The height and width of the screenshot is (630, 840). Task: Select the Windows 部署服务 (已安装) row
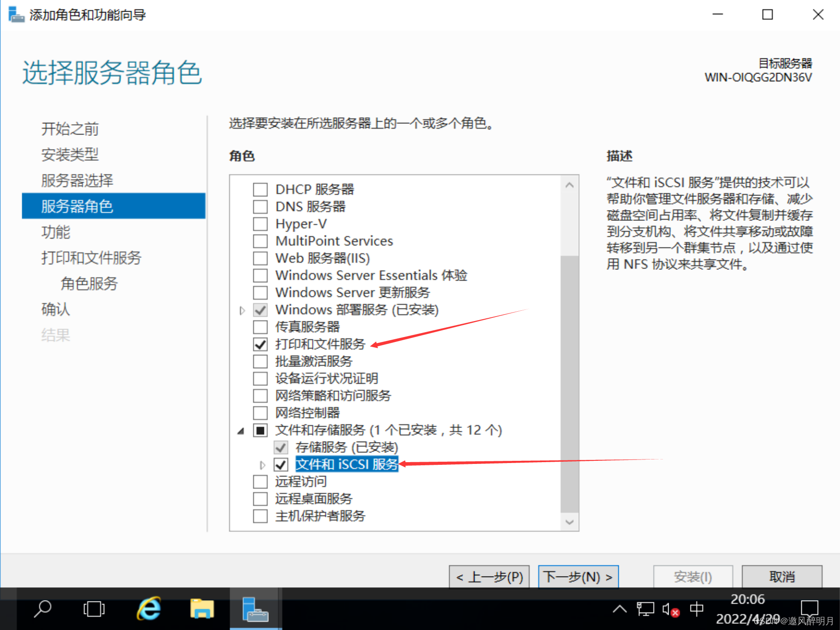357,310
